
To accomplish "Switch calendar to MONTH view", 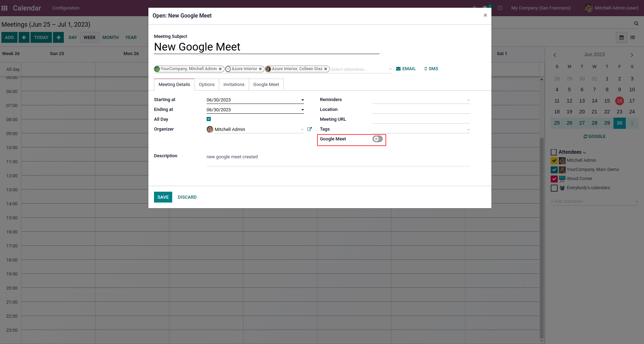I will click(110, 38).
